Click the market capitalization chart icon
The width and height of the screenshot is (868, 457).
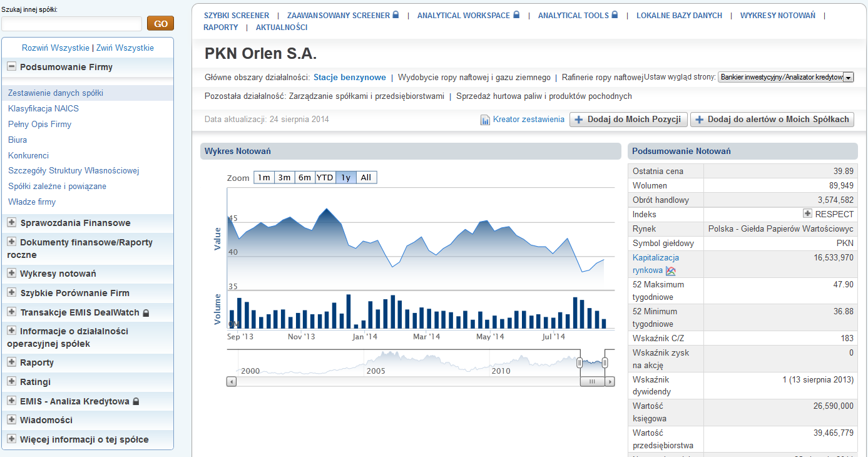coord(671,271)
